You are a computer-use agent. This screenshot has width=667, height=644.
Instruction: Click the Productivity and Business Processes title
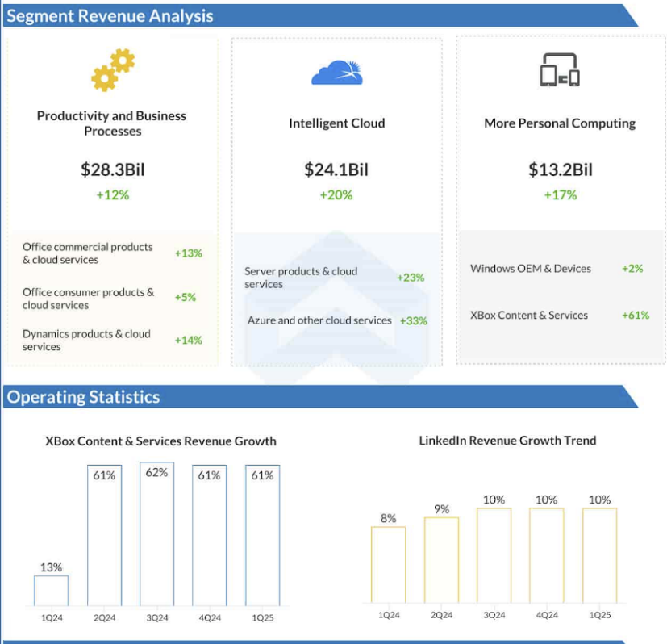coord(112,123)
